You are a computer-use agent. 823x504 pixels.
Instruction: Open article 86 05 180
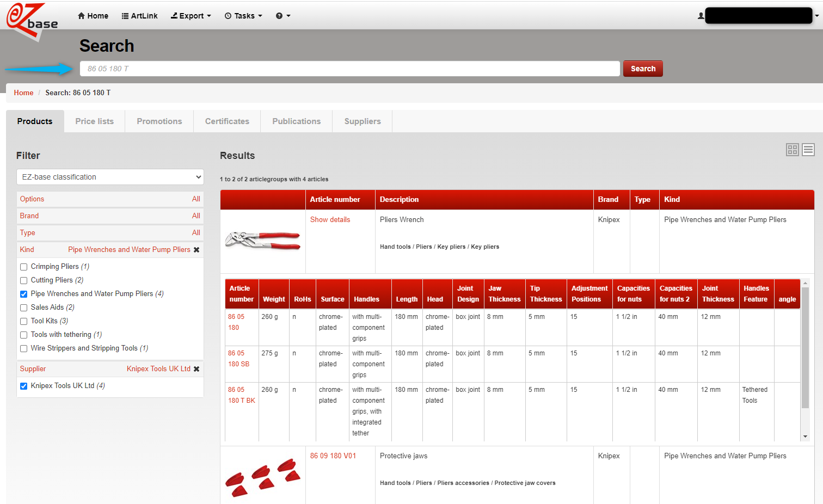236,322
